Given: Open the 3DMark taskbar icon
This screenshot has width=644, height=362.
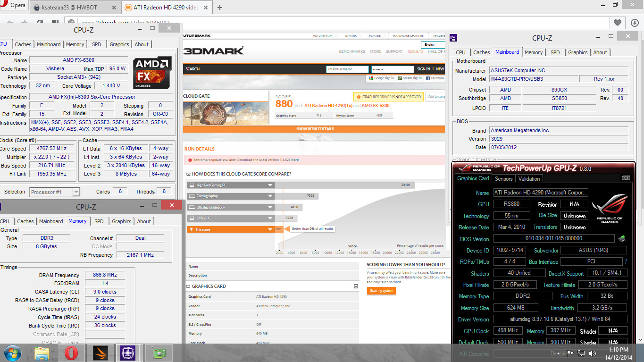Looking at the screenshot, I should coord(100,353).
